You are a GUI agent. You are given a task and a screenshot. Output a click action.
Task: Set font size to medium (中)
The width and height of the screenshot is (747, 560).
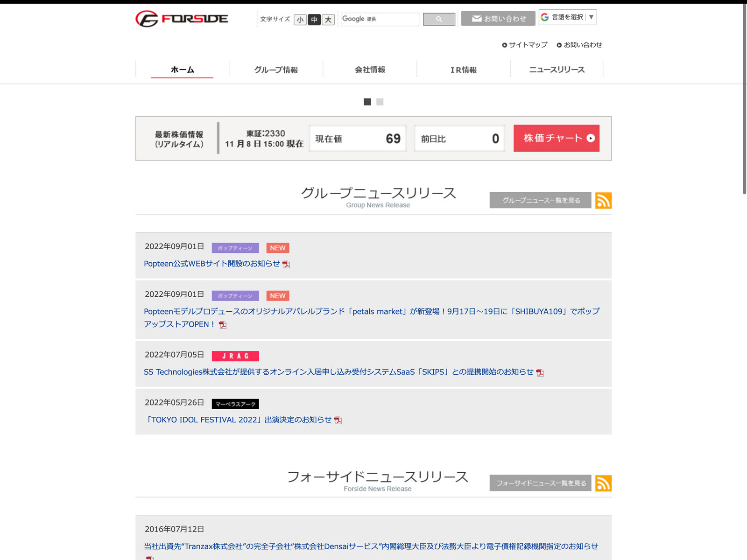pyautogui.click(x=314, y=20)
